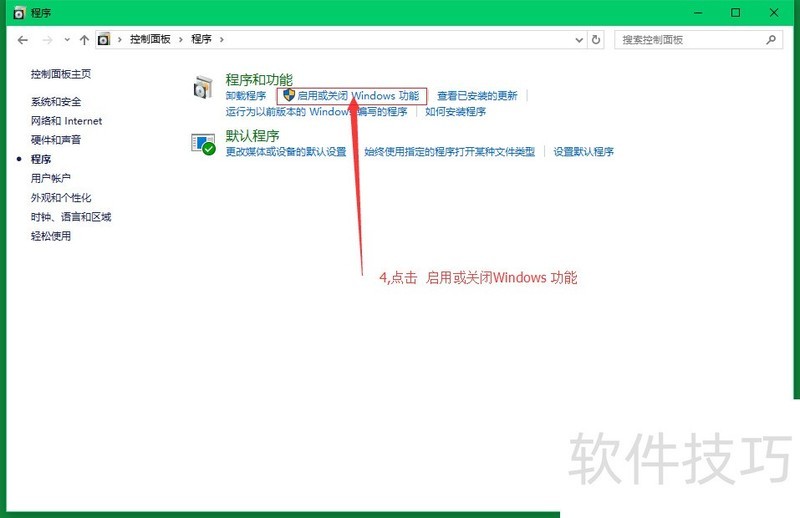Click 运行为以前版本的 Windows 编写的程序 link
Image resolution: width=800 pixels, height=518 pixels.
[316, 111]
